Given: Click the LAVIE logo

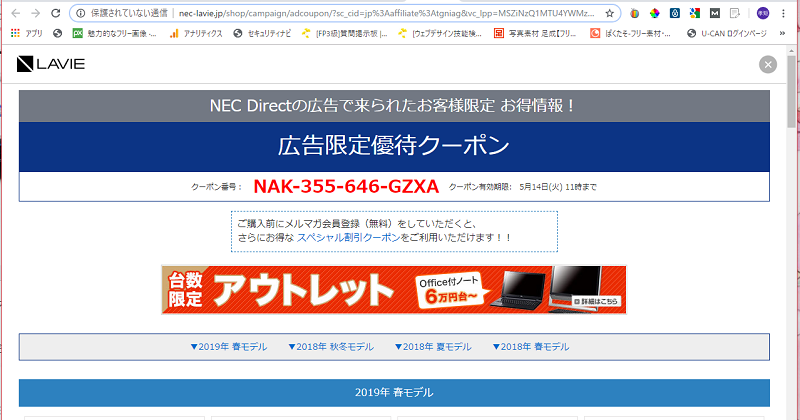Looking at the screenshot, I should click(x=51, y=64).
